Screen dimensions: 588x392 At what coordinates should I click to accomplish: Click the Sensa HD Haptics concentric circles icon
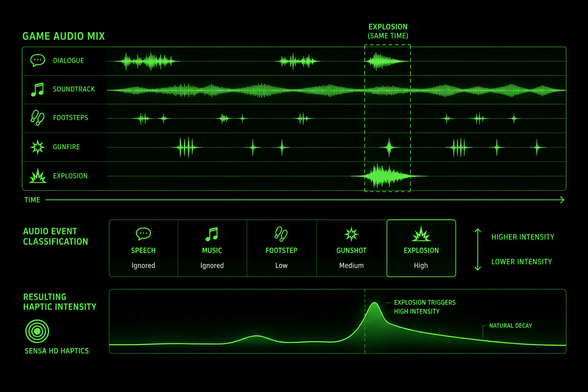[x=37, y=331]
